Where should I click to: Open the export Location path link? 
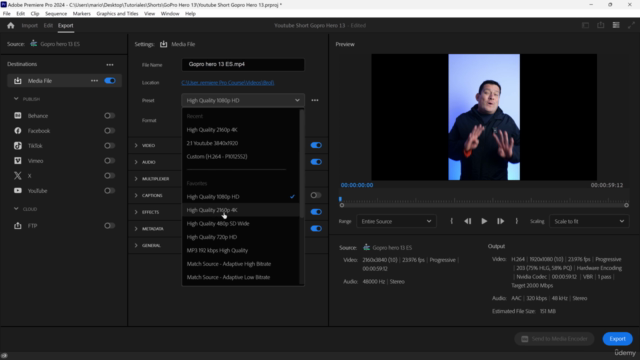point(228,82)
